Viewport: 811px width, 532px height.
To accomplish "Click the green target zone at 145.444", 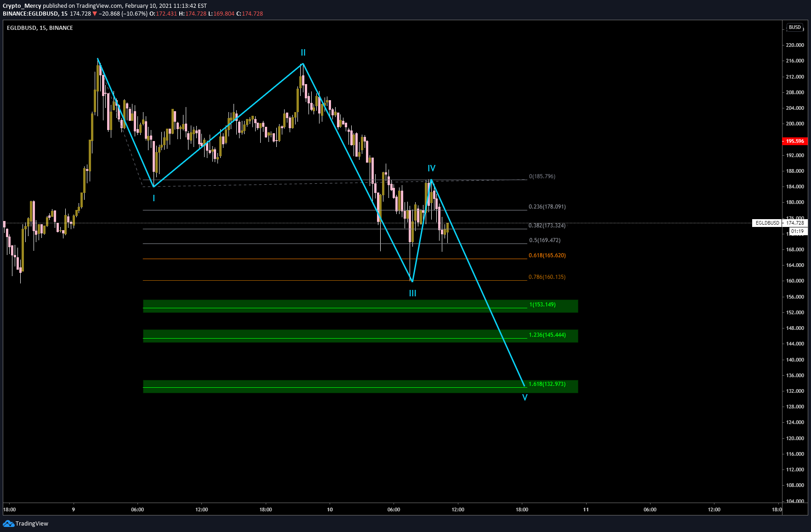I will pos(360,336).
